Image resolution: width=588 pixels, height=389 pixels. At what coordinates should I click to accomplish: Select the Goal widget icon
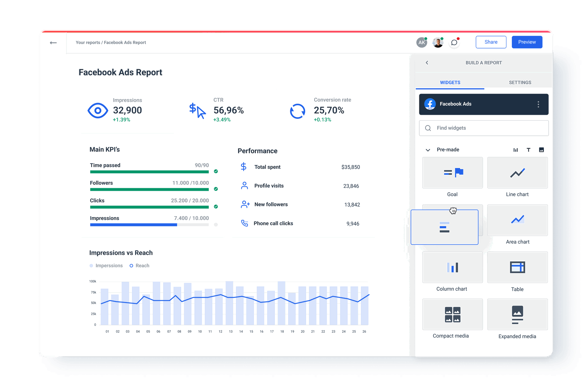(x=452, y=173)
